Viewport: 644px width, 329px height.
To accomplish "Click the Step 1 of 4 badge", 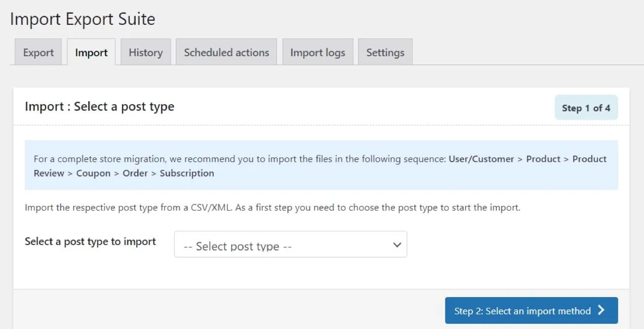I will [586, 108].
